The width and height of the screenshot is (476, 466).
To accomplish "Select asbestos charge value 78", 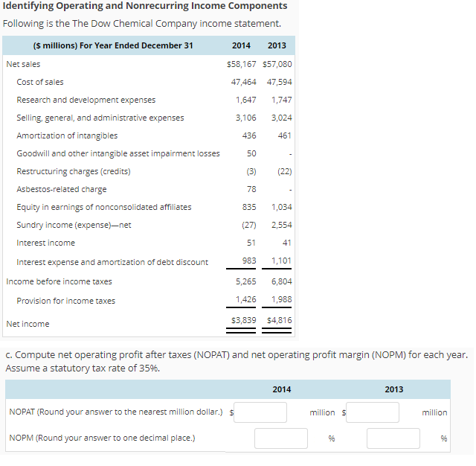I will pyautogui.click(x=251, y=190).
